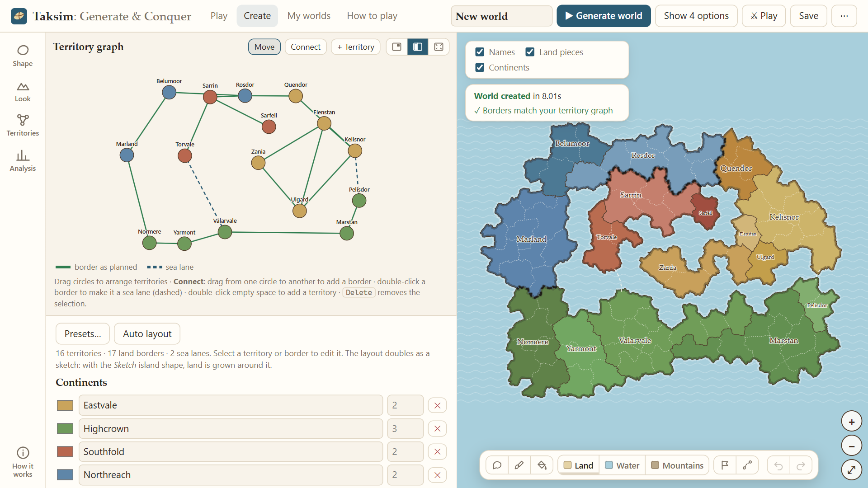
Task: Select the paint bucket fill tool
Action: pyautogui.click(x=542, y=465)
